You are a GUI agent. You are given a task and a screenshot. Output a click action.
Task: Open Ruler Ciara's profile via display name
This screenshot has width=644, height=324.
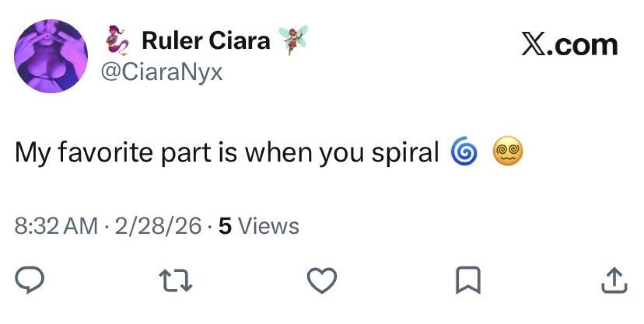[x=206, y=41]
